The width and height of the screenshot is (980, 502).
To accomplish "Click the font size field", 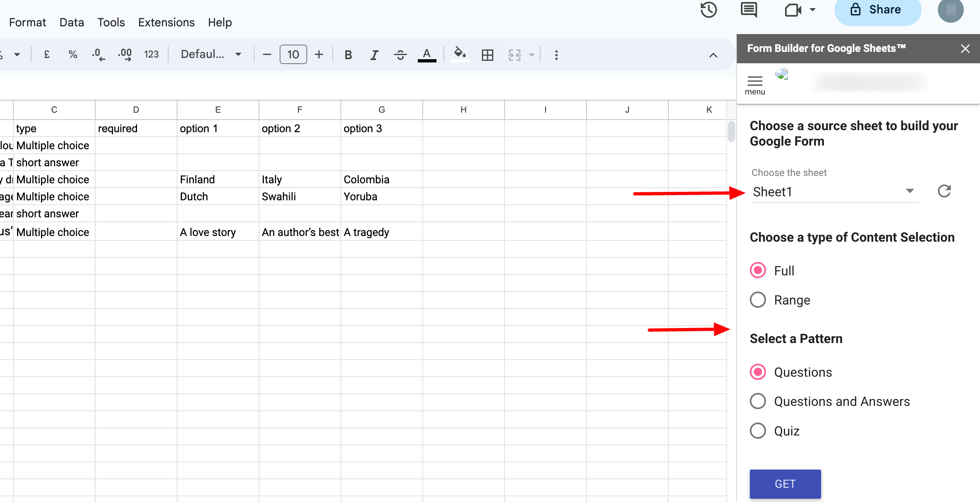I will click(293, 54).
